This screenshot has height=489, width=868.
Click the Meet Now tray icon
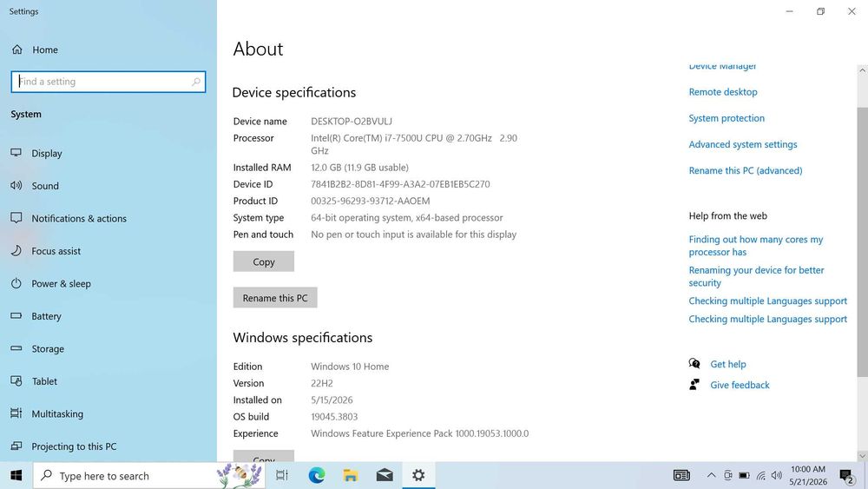tap(728, 476)
